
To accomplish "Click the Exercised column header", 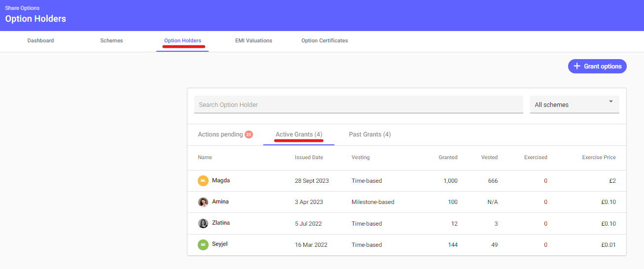I will tap(536, 158).
